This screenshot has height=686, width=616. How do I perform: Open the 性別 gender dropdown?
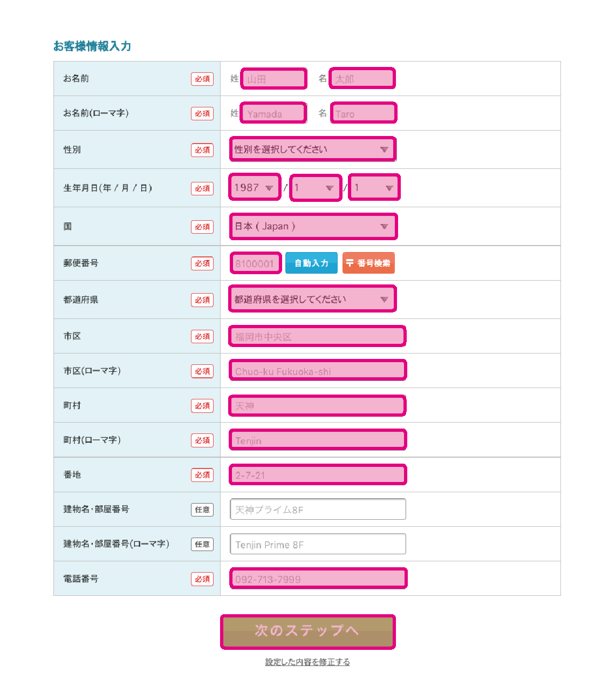(x=313, y=150)
